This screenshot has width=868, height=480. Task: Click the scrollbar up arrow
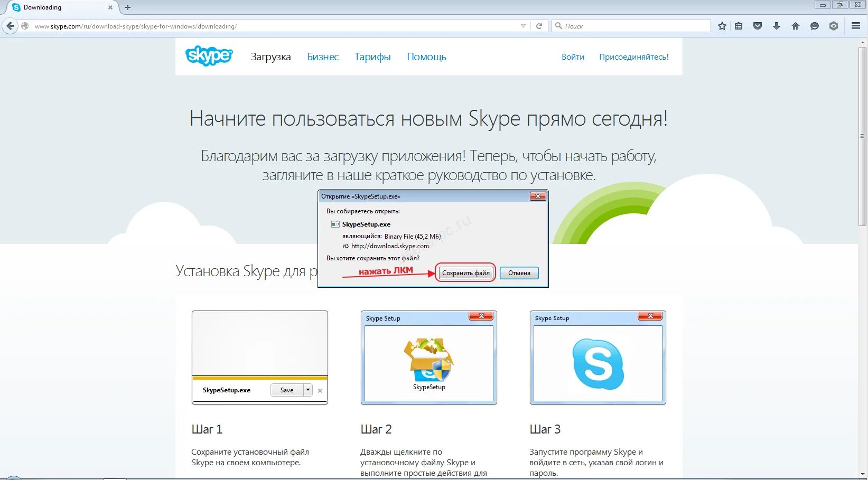coord(862,42)
